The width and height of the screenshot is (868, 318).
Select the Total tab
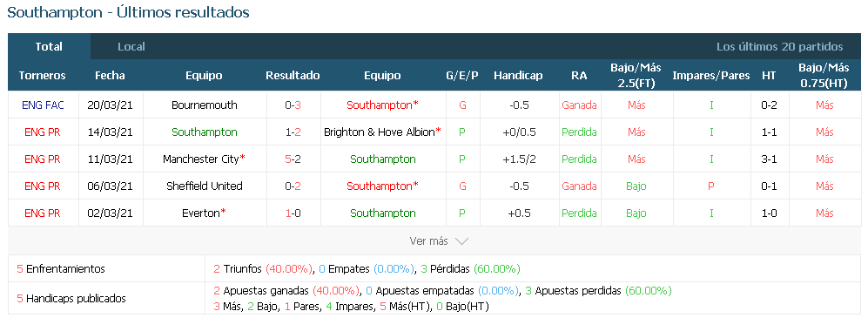pos(49,47)
